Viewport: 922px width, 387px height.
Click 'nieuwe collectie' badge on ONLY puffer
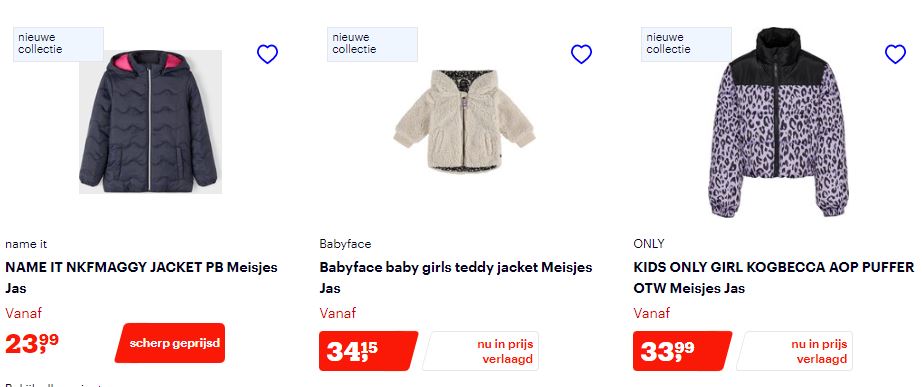[x=686, y=44]
